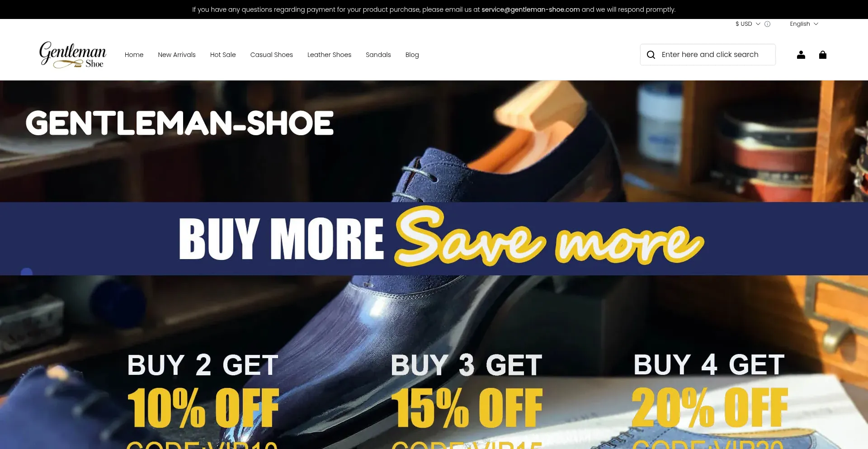Open the Sandals category
Screen dimensions: 868x449
click(378, 55)
